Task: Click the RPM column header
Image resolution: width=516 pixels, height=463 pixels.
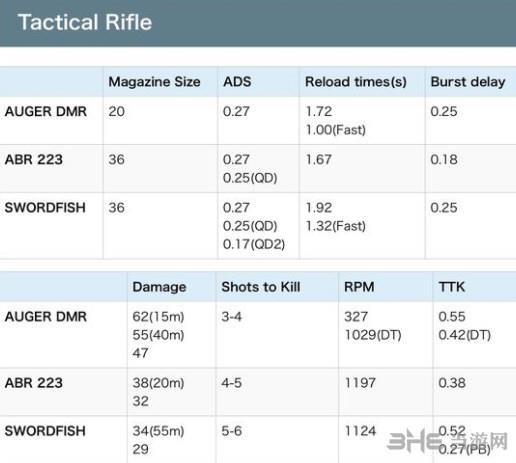Action: (x=359, y=287)
